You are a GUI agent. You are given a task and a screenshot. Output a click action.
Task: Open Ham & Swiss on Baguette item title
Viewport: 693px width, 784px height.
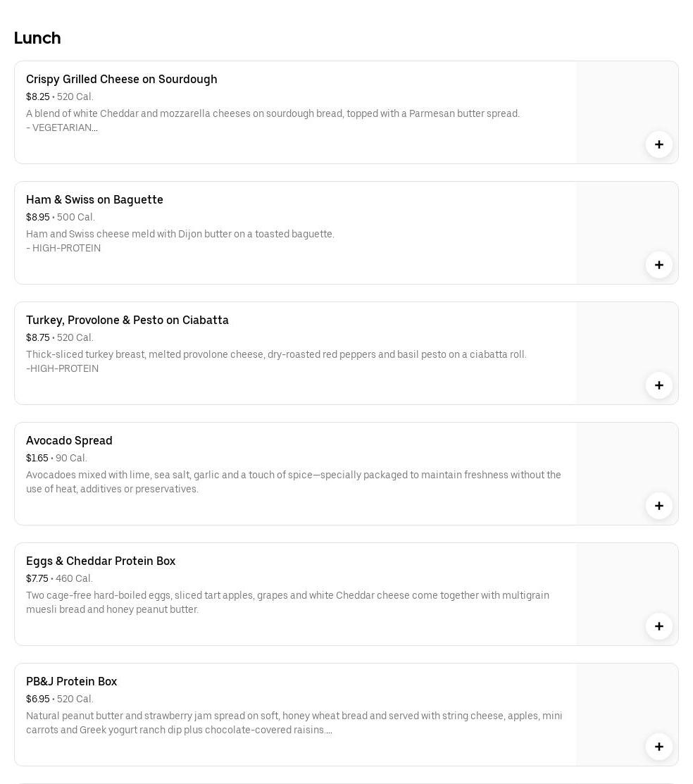[x=94, y=200]
